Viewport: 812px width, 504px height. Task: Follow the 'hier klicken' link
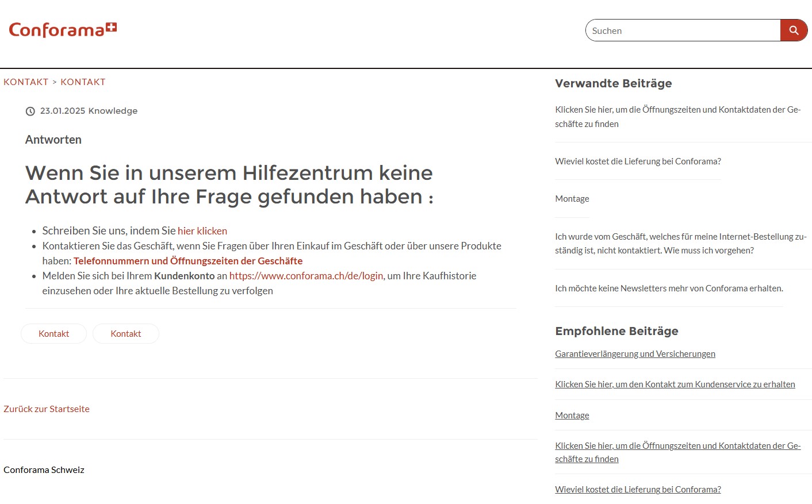[202, 231]
